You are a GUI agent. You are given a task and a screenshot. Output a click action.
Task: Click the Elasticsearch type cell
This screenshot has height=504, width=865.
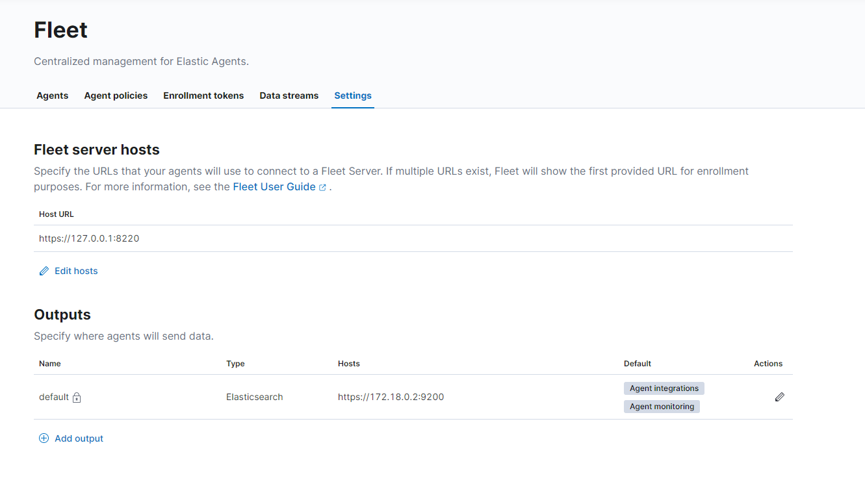point(255,397)
